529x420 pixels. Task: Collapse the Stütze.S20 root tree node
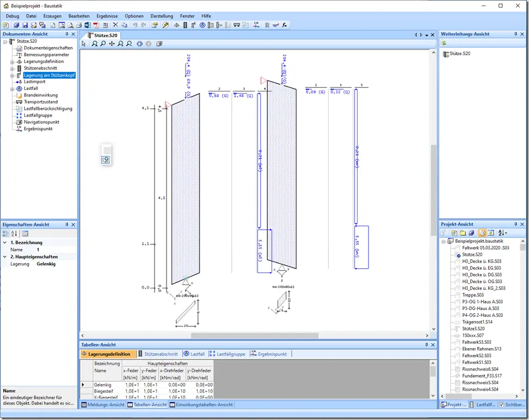click(x=5, y=41)
